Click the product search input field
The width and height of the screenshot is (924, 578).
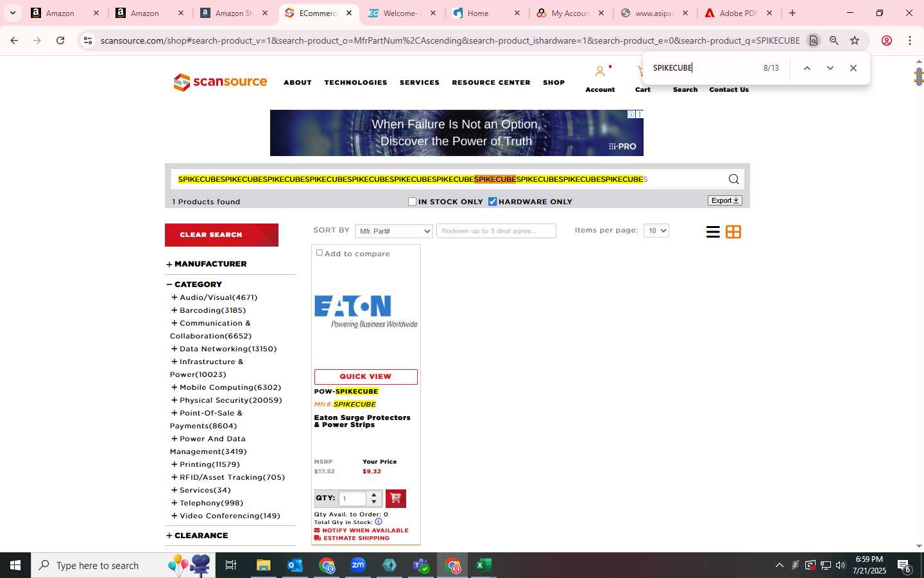coord(449,179)
